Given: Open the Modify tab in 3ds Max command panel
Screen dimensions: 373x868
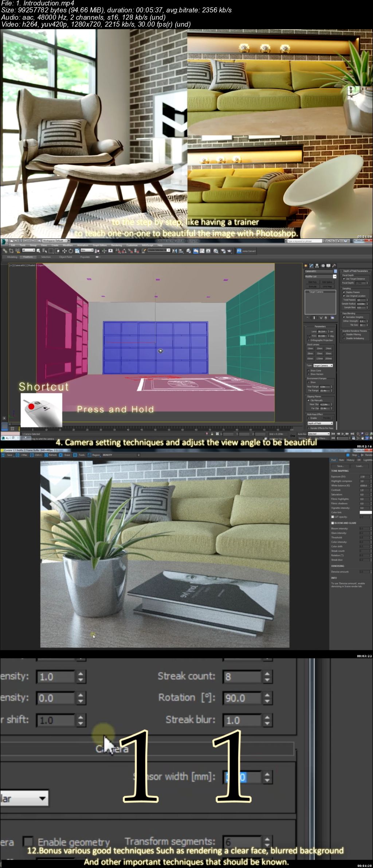Looking at the screenshot, I should [311, 266].
